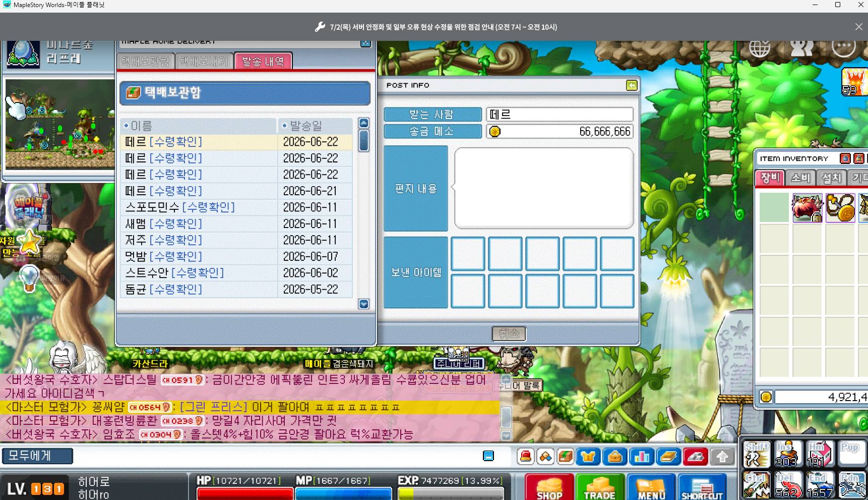The image size is (868, 500).
Task: Click the blue lock icon in Item Inventory header
Action: pyautogui.click(x=845, y=158)
